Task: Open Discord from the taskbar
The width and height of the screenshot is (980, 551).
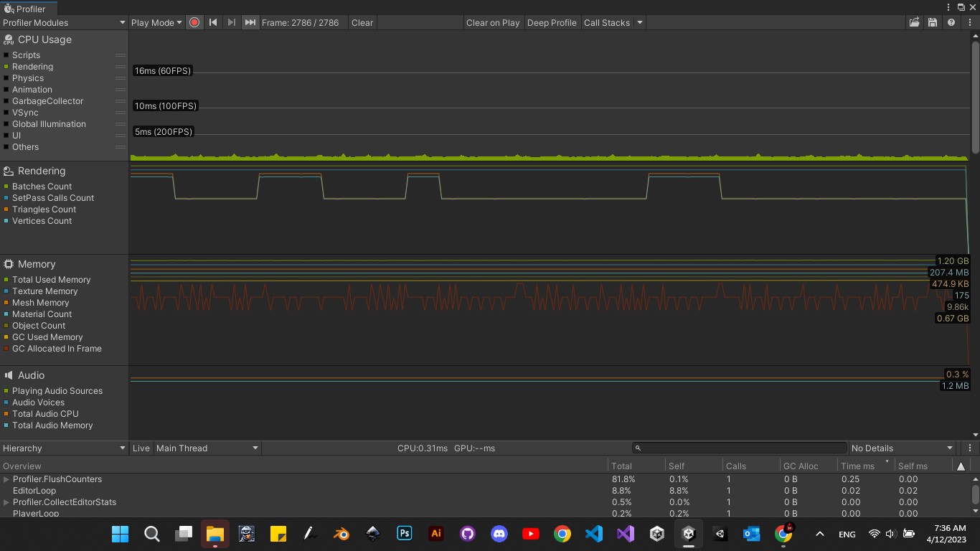Action: click(x=499, y=534)
